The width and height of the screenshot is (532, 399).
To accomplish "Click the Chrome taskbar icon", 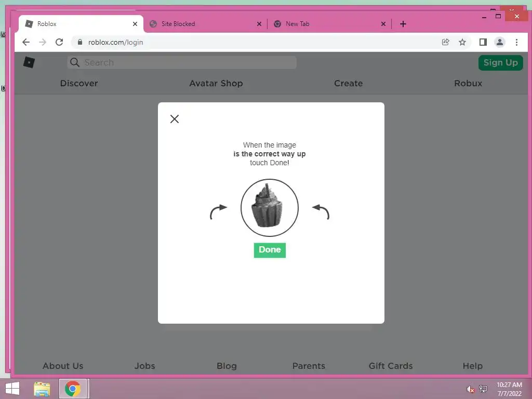I will 73,389.
